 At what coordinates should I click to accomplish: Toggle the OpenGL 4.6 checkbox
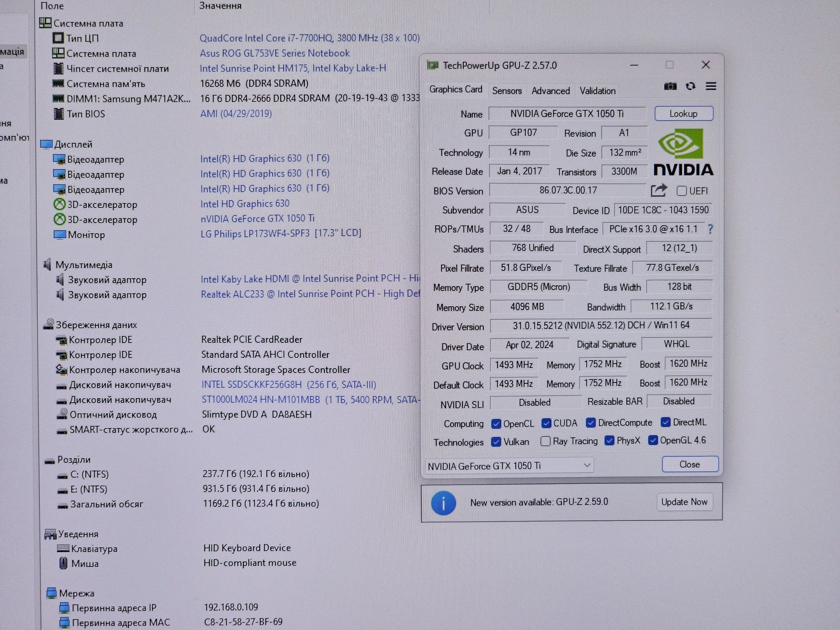[x=653, y=440]
